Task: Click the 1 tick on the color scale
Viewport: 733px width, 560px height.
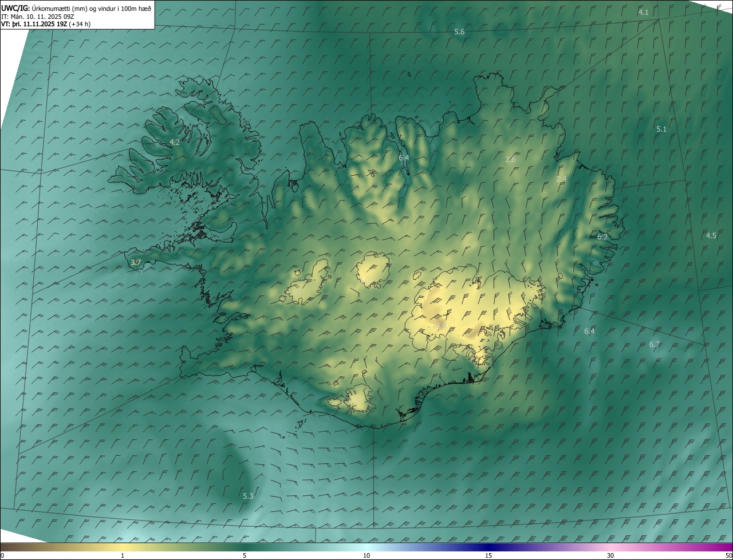Action: [123, 555]
